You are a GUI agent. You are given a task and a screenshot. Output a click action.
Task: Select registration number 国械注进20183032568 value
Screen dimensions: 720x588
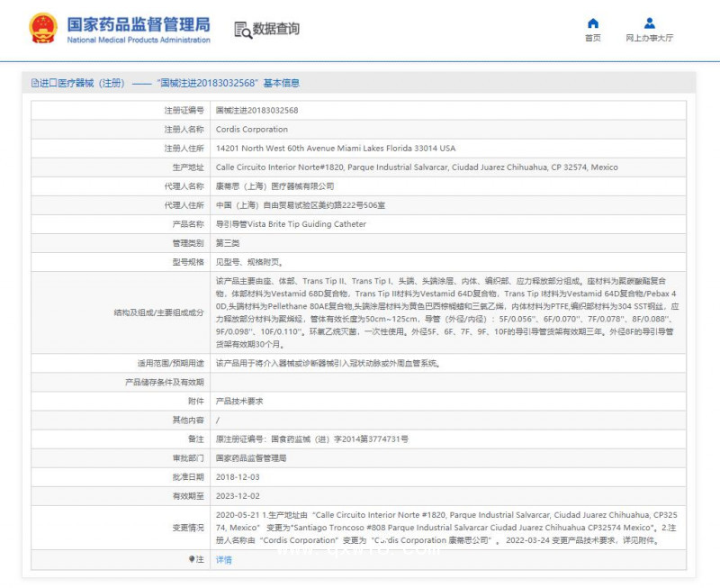256,110
